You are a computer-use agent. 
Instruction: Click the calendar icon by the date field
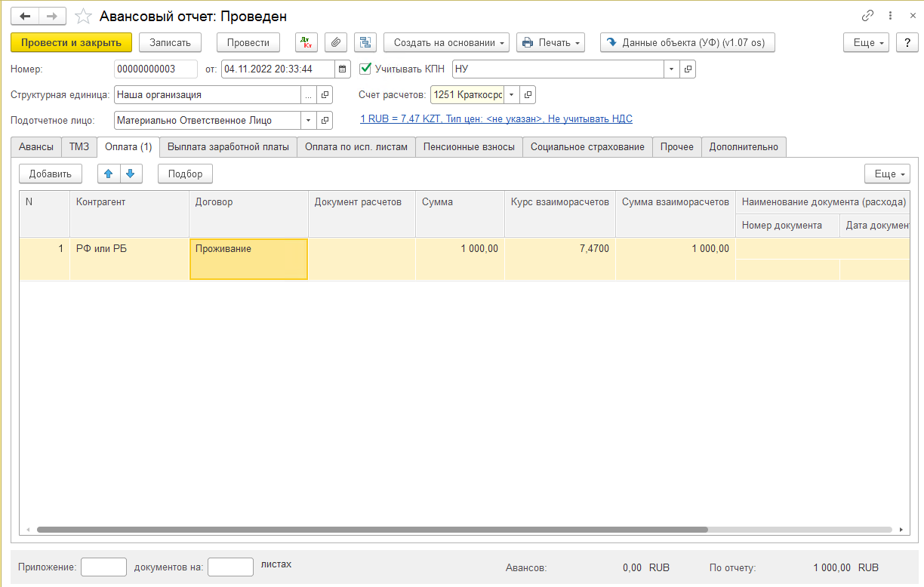coord(343,69)
